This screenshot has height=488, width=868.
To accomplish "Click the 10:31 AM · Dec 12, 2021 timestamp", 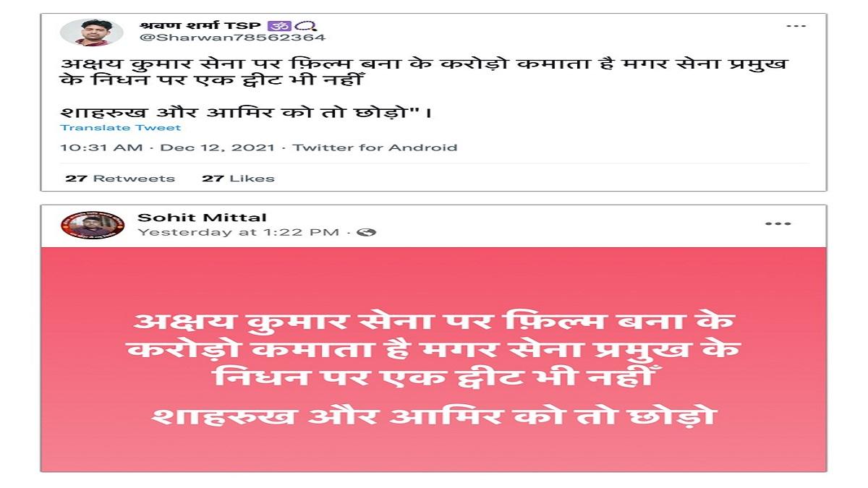I will point(167,147).
